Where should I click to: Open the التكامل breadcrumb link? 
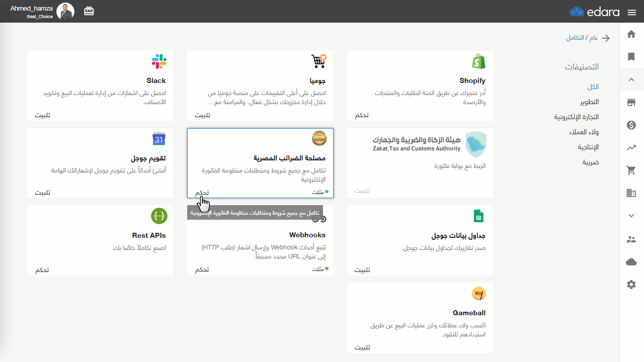coord(575,38)
